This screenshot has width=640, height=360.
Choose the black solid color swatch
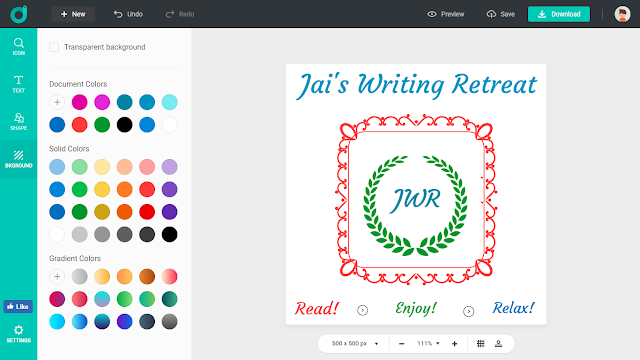click(x=169, y=234)
